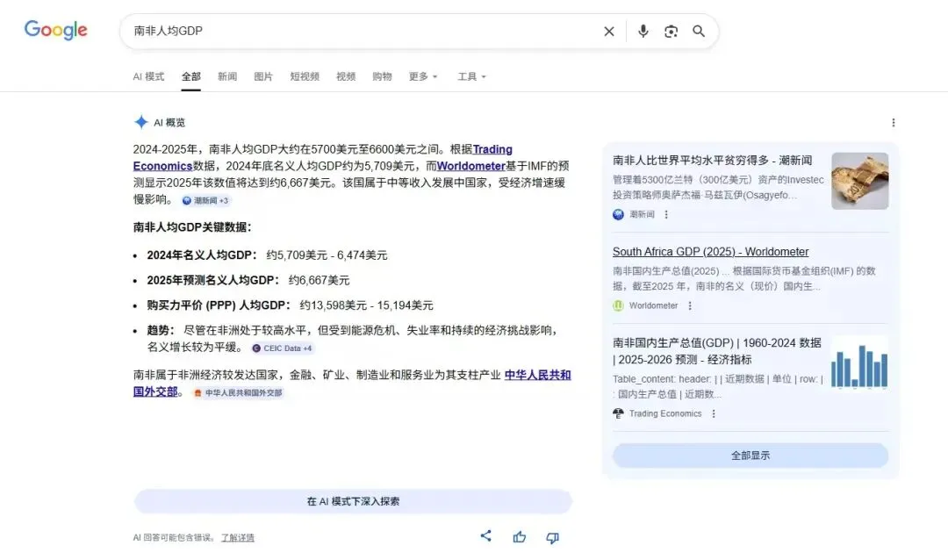The width and height of the screenshot is (948, 560).
Task: Clear the search box with the X icon
Action: click(x=609, y=32)
